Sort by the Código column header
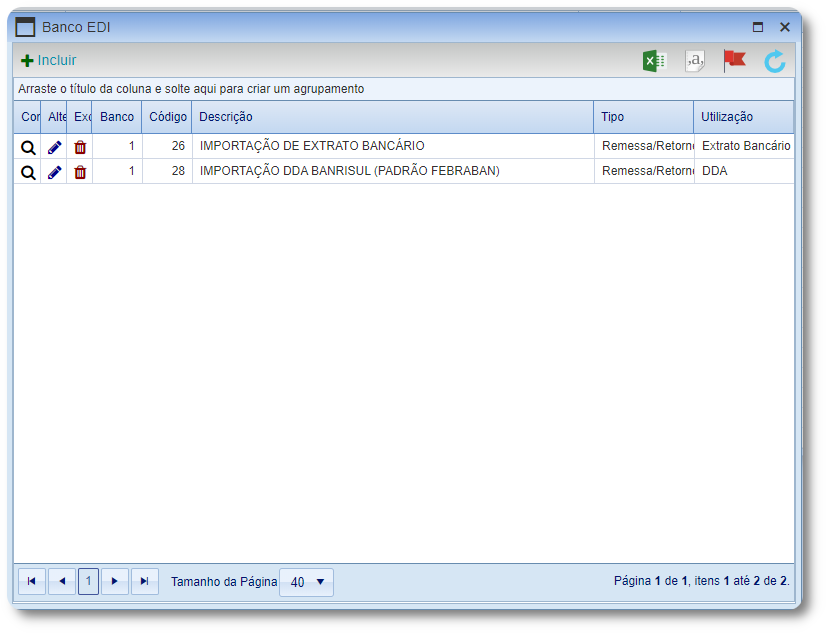The width and height of the screenshot is (826, 633). click(167, 117)
